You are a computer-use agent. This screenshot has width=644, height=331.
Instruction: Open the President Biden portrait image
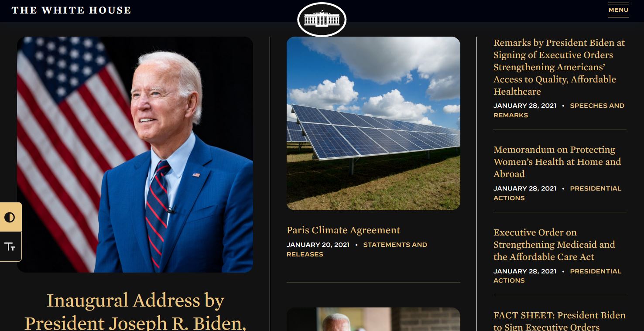coord(135,154)
